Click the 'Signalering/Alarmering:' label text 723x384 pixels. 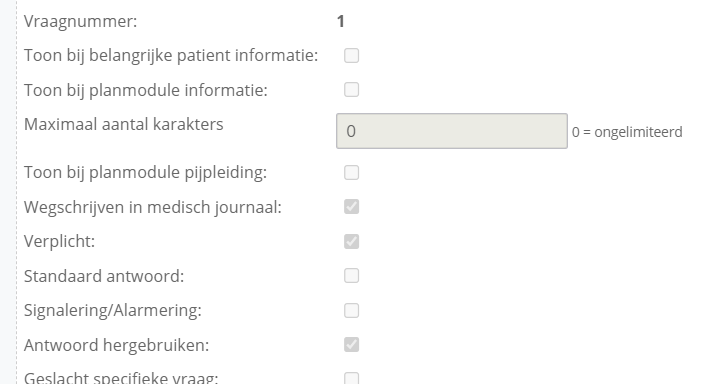[x=113, y=311]
